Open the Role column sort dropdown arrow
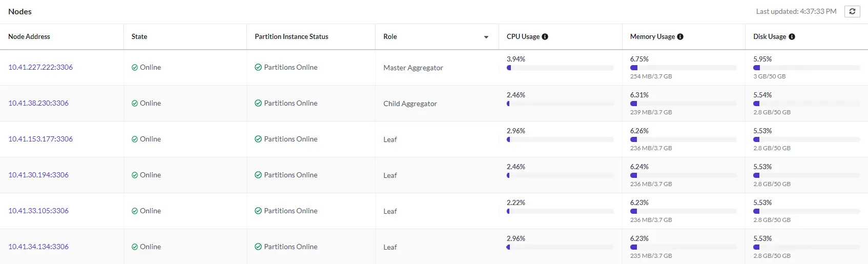868x264 pixels. [x=486, y=37]
